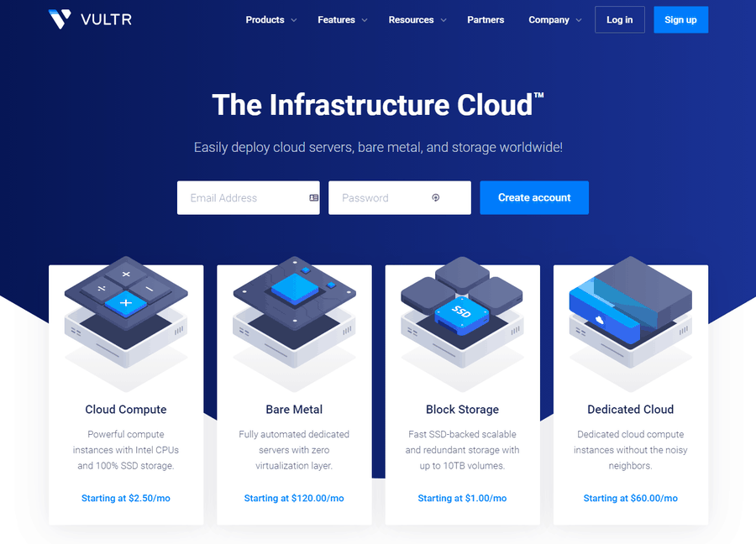Screen dimensions: 756x544
Task: Click the Infrastructure Cloud headline
Action: pos(378,105)
